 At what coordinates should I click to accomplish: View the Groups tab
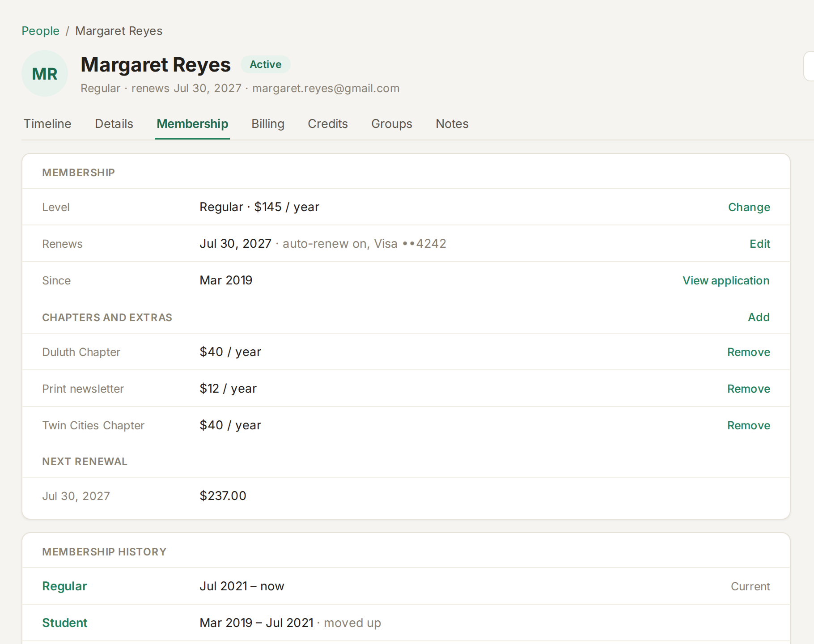[x=392, y=124]
